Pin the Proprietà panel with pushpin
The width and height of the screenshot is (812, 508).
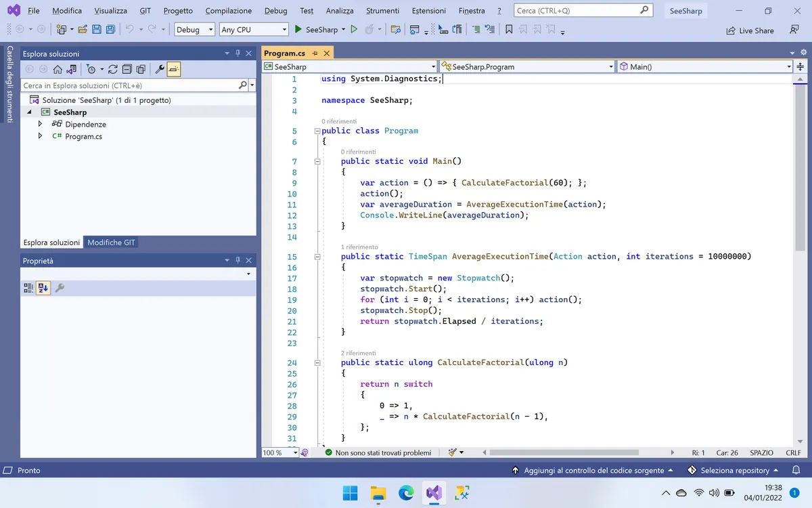(x=238, y=261)
